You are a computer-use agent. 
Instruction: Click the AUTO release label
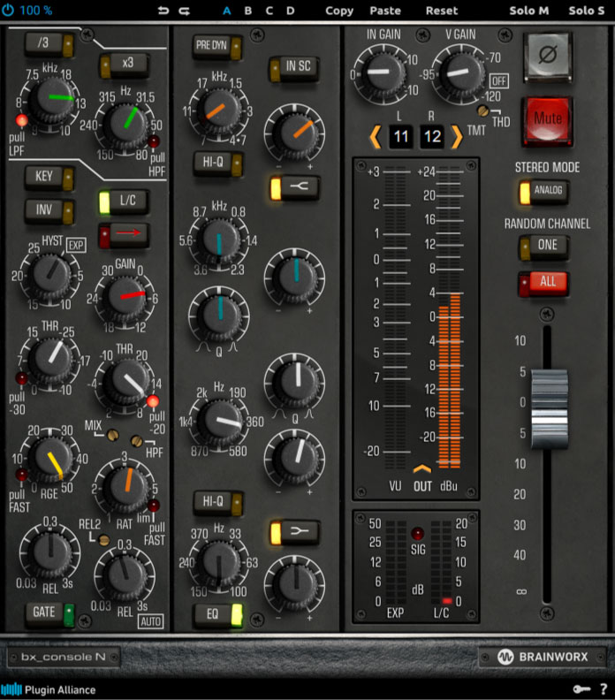pyautogui.click(x=151, y=621)
